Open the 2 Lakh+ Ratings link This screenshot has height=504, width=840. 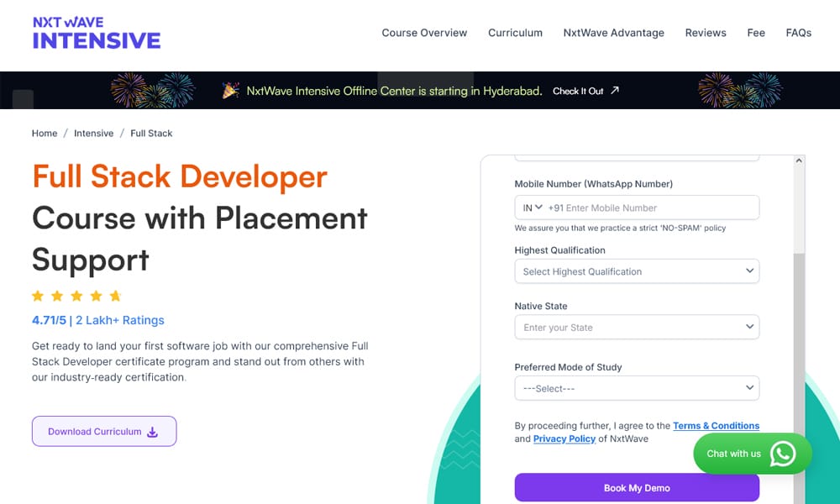pos(119,320)
